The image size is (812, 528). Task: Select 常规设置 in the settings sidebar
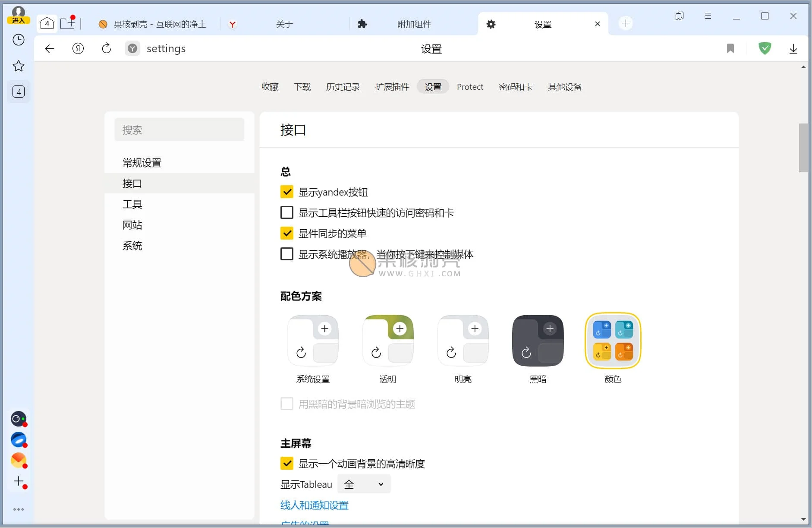pos(179,163)
